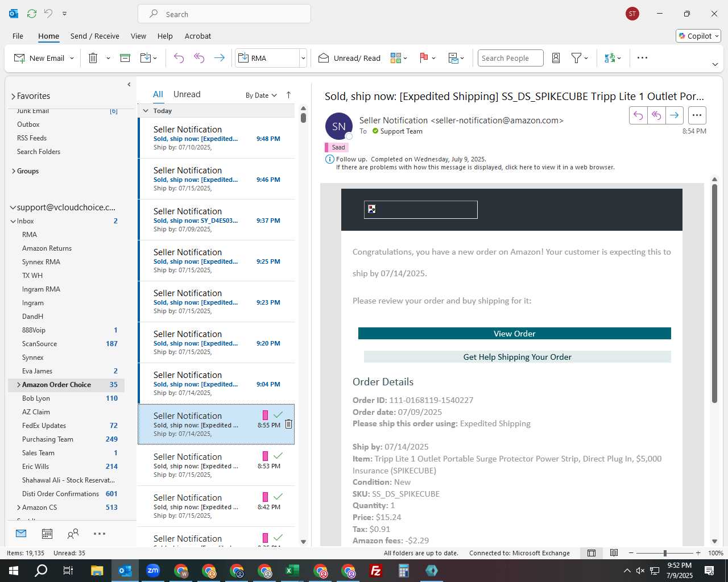
Task: Collapse the Today group header
Action: coord(146,111)
